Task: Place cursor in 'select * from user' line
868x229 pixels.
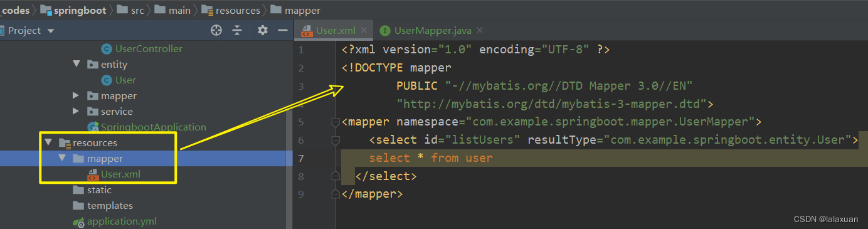Action: pos(431,157)
